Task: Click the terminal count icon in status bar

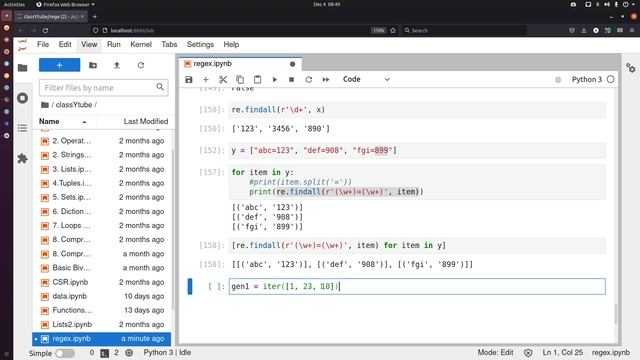Action: point(104,353)
